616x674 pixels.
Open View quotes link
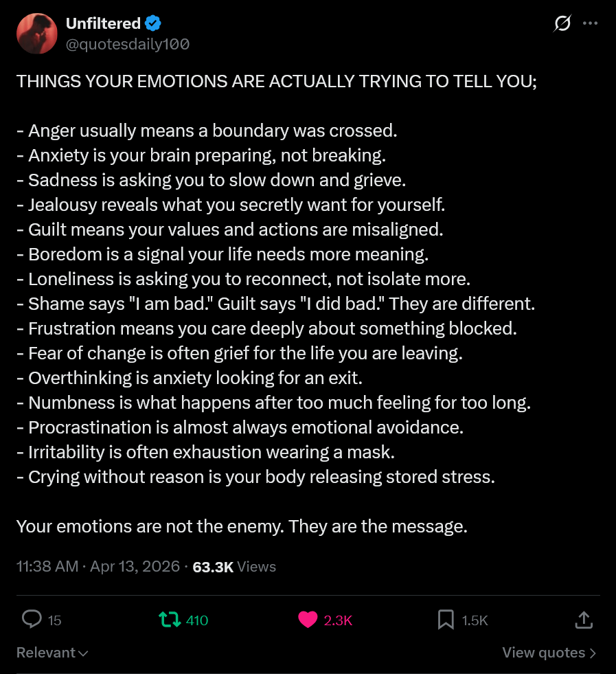click(549, 653)
